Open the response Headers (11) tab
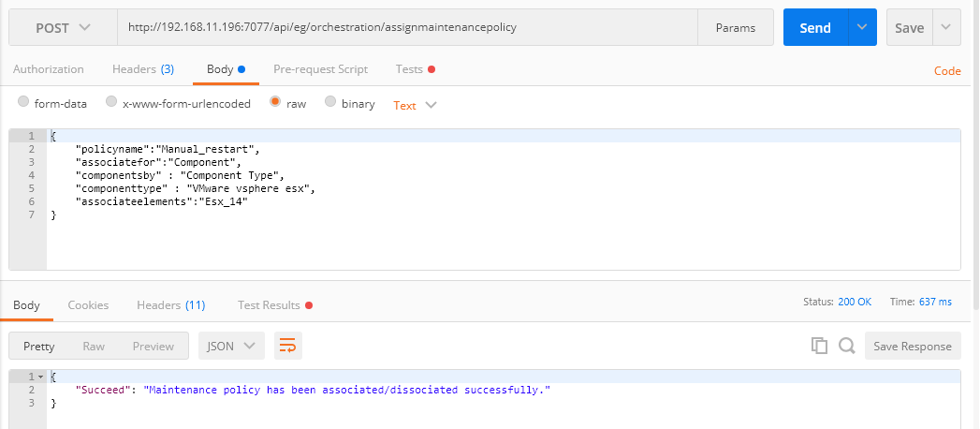 tap(170, 305)
